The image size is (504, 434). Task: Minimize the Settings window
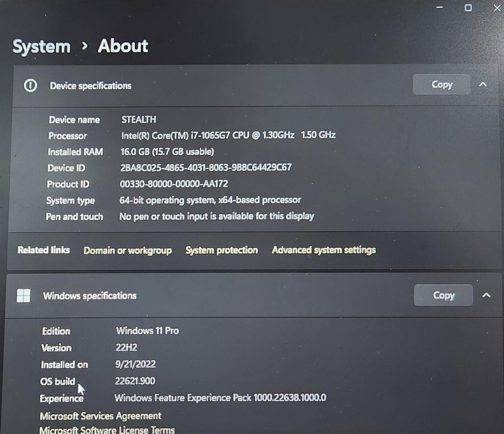coord(440,8)
